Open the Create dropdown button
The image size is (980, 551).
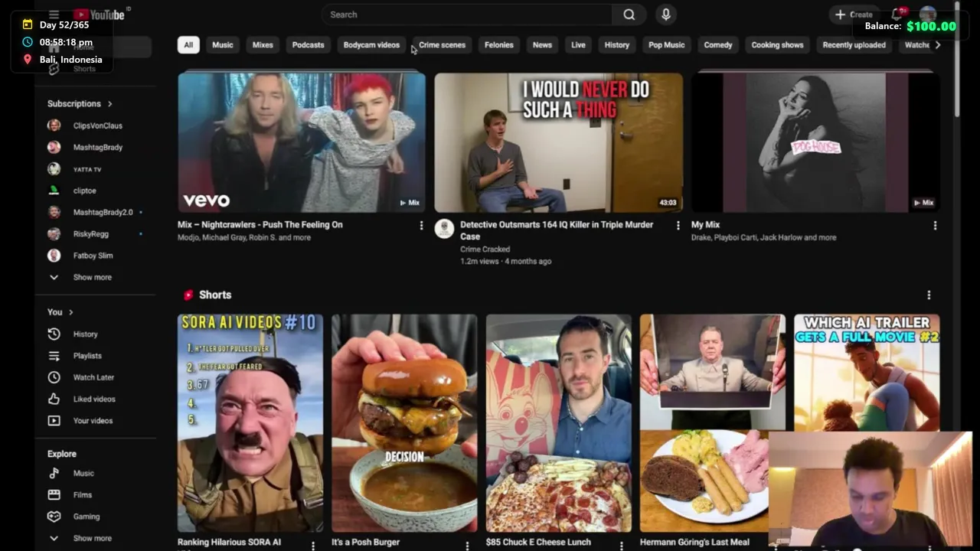854,15
